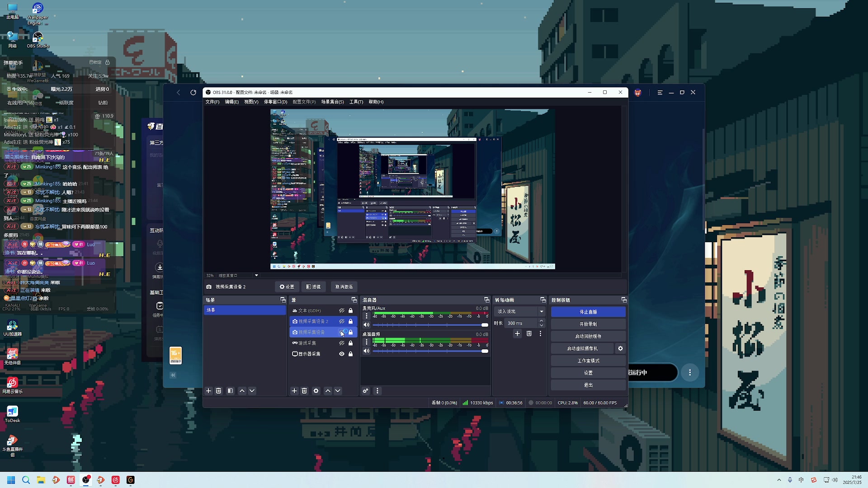Toggle lock for 文本 (GDI+) source
The height and width of the screenshot is (488, 868).
(x=350, y=311)
